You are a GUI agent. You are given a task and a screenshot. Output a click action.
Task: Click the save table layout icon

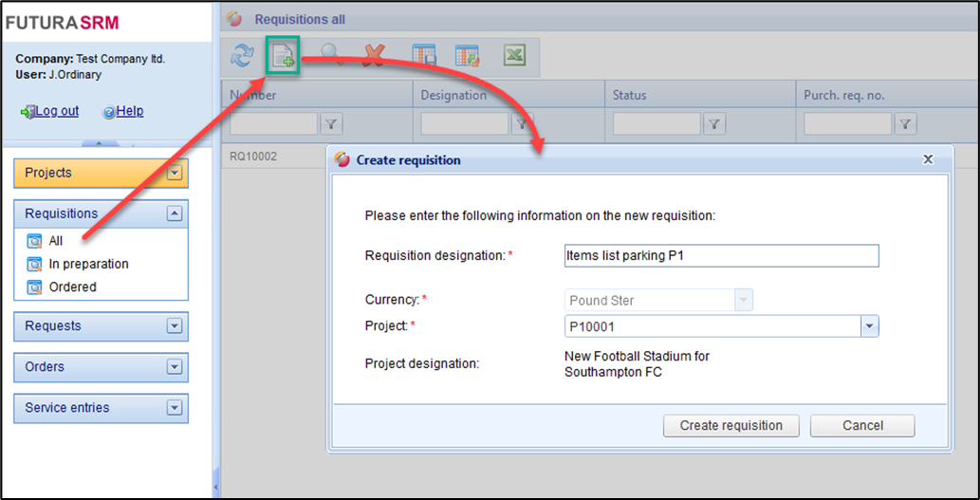(424, 56)
